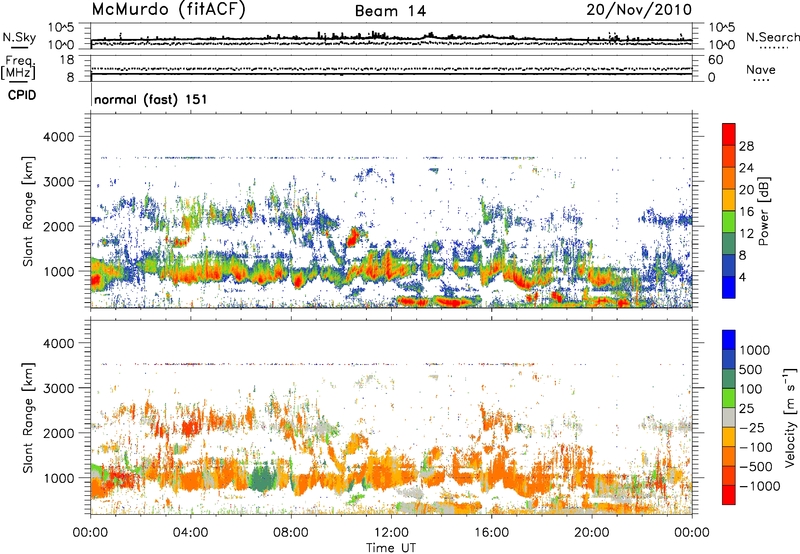Screen dimensions: 800x554
Task: Pick the red top segment of Power colorbar
Action: [729, 135]
